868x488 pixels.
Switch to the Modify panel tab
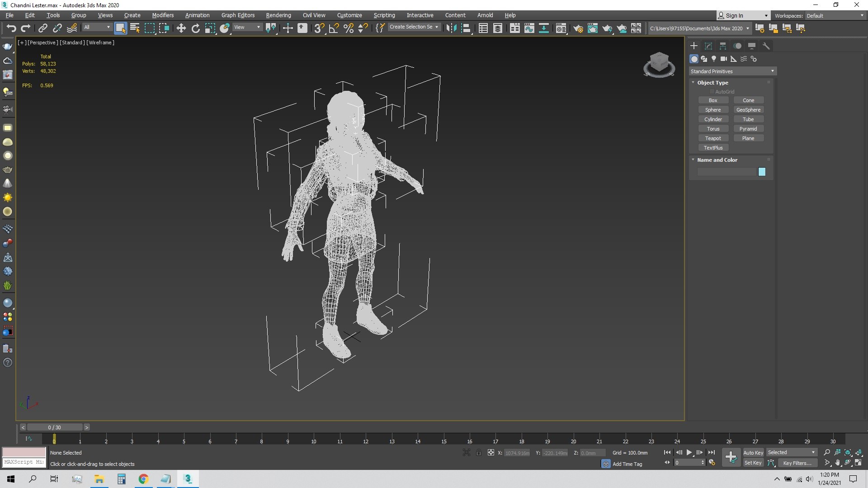708,46
